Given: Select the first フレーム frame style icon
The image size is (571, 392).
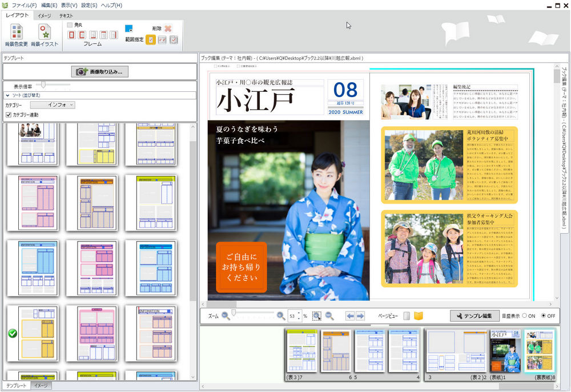Looking at the screenshot, I should [x=71, y=34].
